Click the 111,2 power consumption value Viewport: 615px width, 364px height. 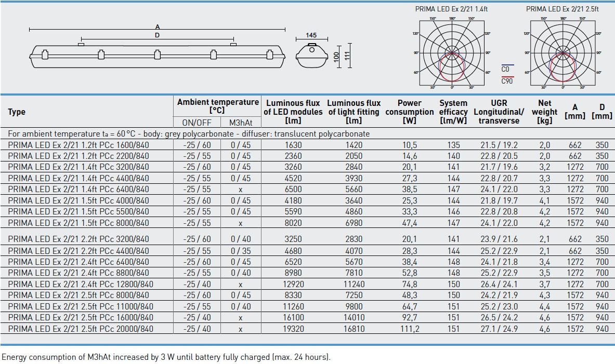coord(410,329)
